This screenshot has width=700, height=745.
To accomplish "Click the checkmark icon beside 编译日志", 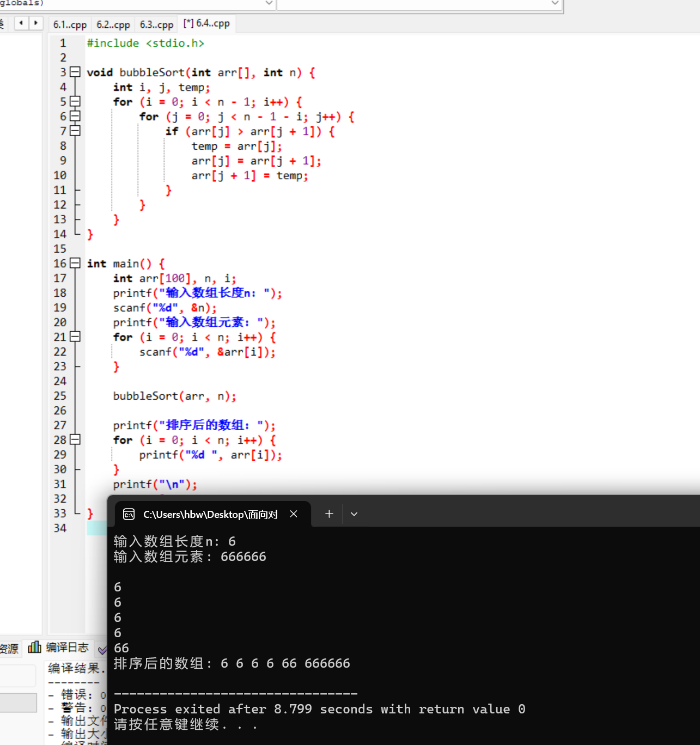I will 102,649.
